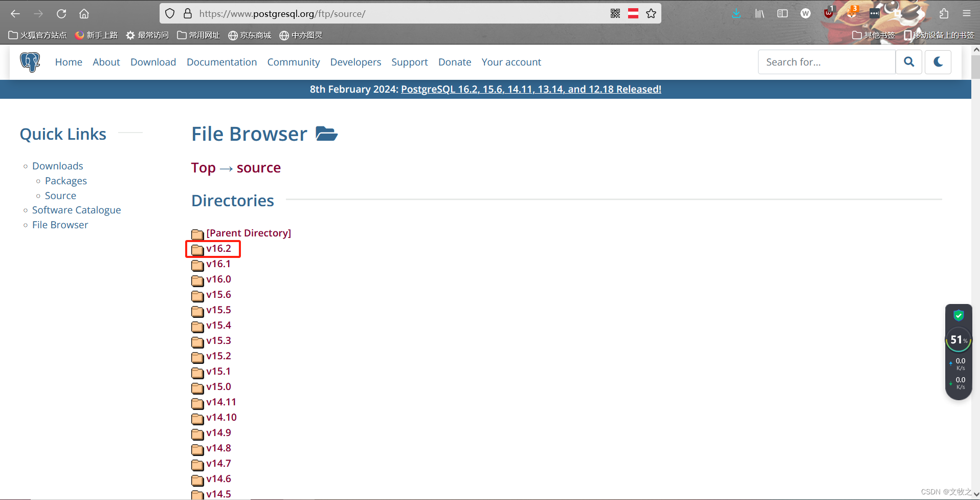Open the About menu item

106,62
